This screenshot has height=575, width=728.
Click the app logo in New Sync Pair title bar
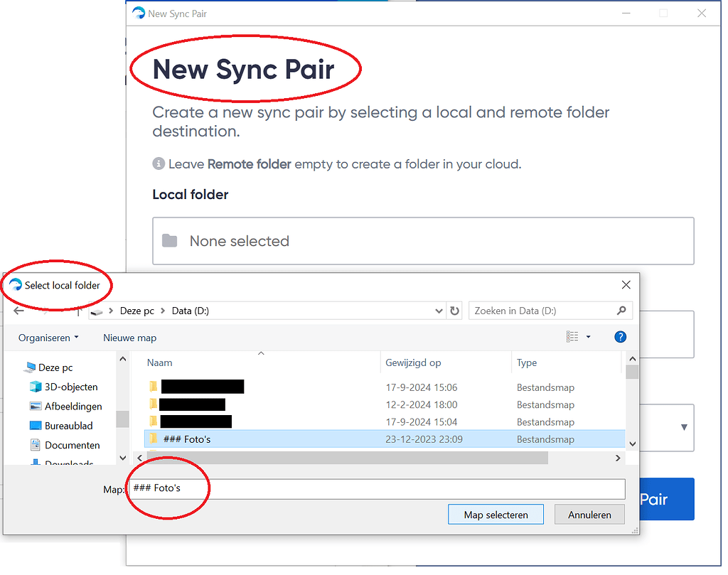pos(139,14)
